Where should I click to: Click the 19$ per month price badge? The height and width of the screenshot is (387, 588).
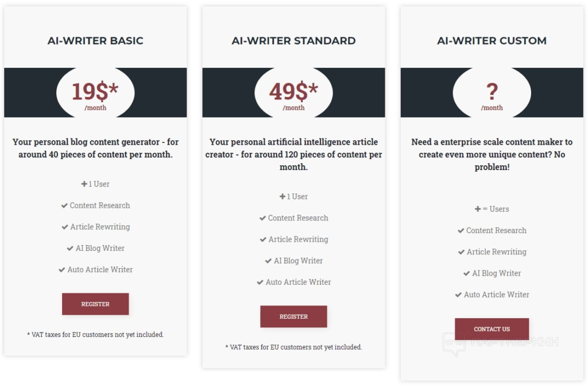[95, 92]
